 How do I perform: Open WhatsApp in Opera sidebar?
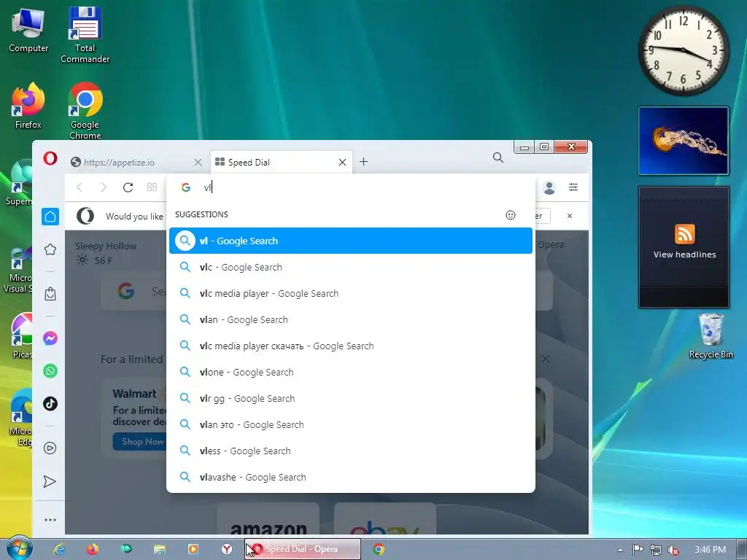(50, 371)
